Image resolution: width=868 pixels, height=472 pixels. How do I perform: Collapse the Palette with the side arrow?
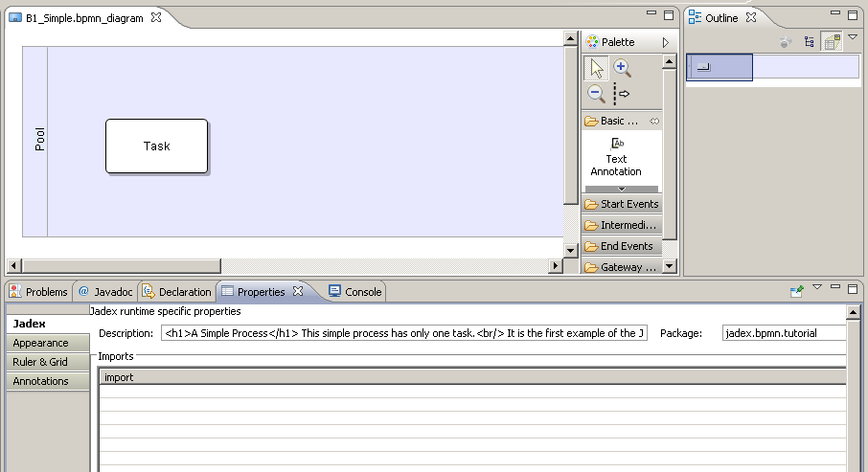(665, 42)
